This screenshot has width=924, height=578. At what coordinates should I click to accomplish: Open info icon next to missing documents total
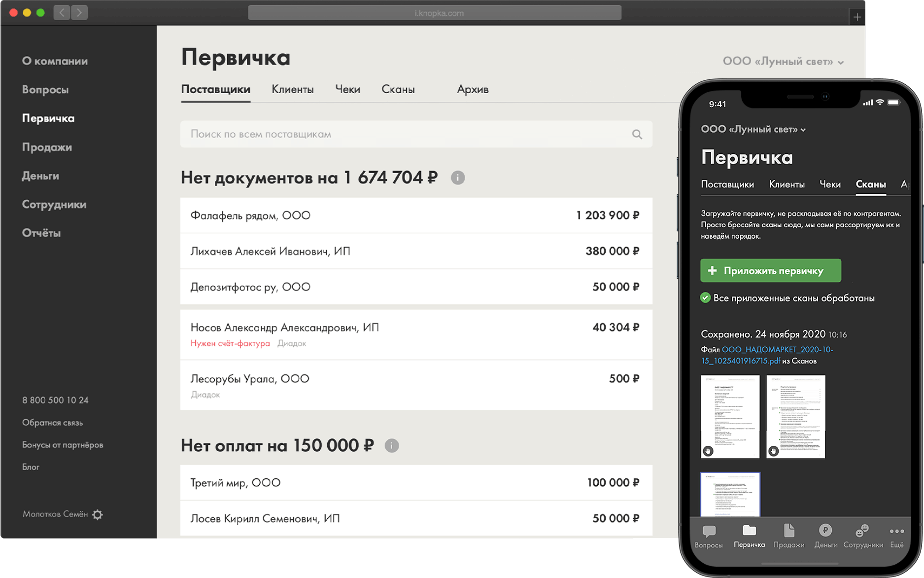pos(458,178)
